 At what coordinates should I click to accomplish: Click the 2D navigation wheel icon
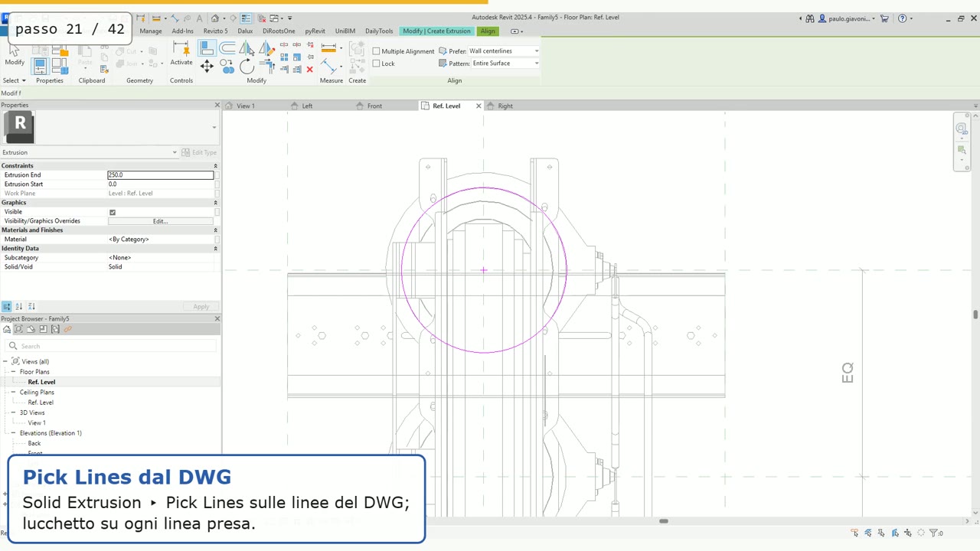[962, 129]
